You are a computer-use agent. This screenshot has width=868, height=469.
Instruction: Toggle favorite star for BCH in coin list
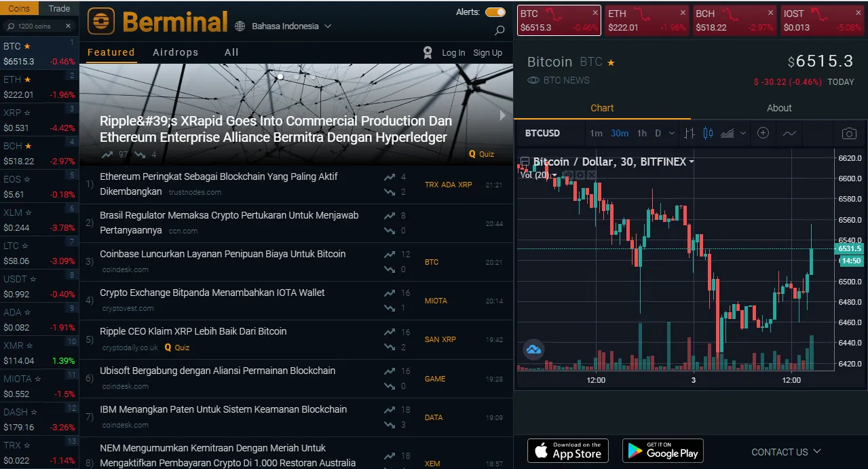[29, 146]
